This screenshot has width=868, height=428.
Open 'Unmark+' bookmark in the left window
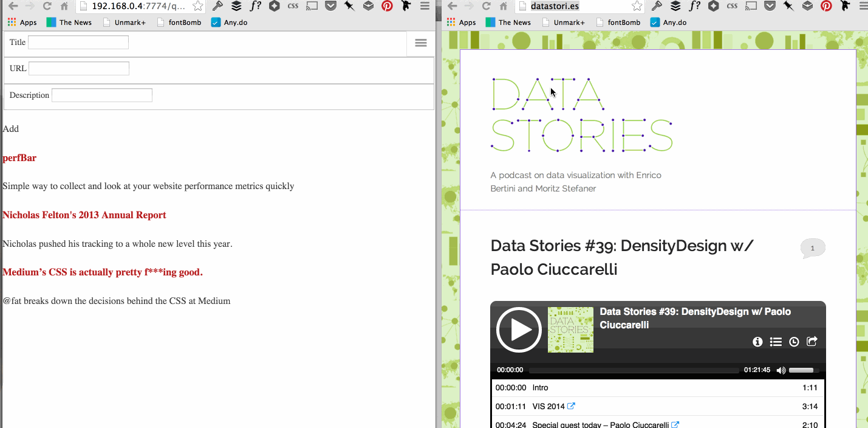coord(125,22)
